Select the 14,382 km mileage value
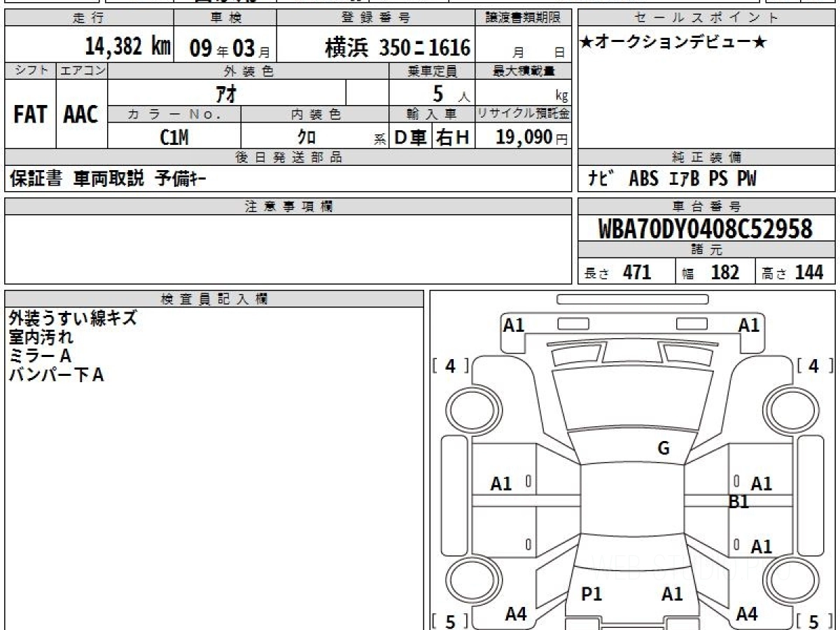Screen dimensions: 840x630 127,47
